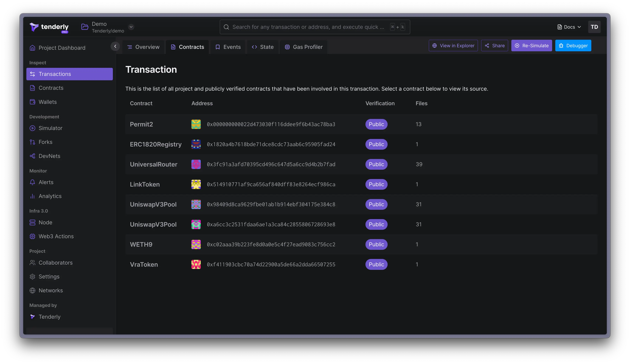This screenshot has width=630, height=364.
Task: Open the LinkToken contract name
Action: (x=145, y=184)
